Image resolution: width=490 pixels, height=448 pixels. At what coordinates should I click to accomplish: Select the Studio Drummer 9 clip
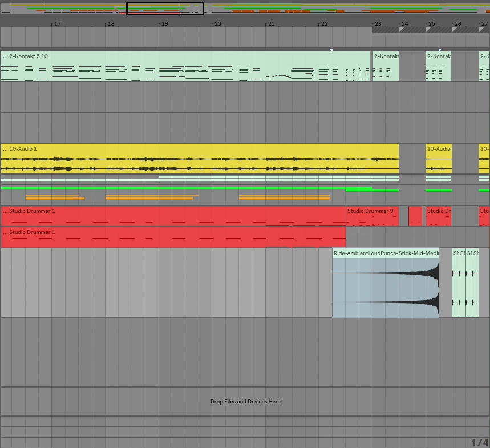371,216
